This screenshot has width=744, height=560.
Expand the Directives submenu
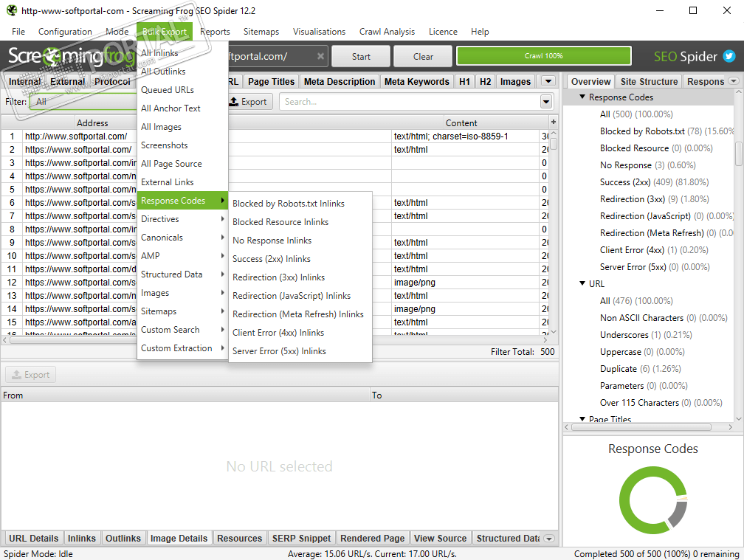pyautogui.click(x=182, y=219)
